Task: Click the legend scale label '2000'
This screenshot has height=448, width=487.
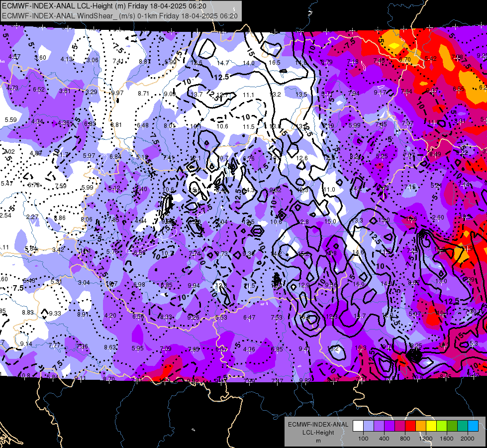Action: click(468, 439)
